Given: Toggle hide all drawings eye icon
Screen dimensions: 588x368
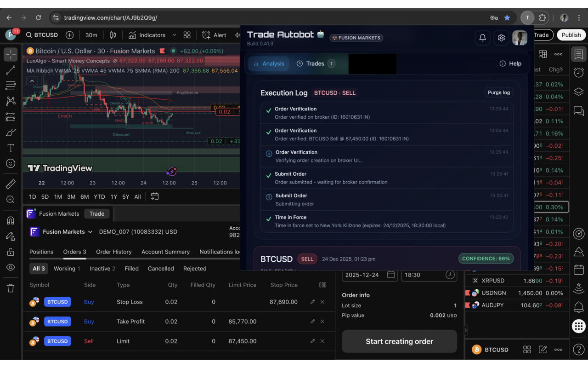Looking at the screenshot, I should 11,267.
